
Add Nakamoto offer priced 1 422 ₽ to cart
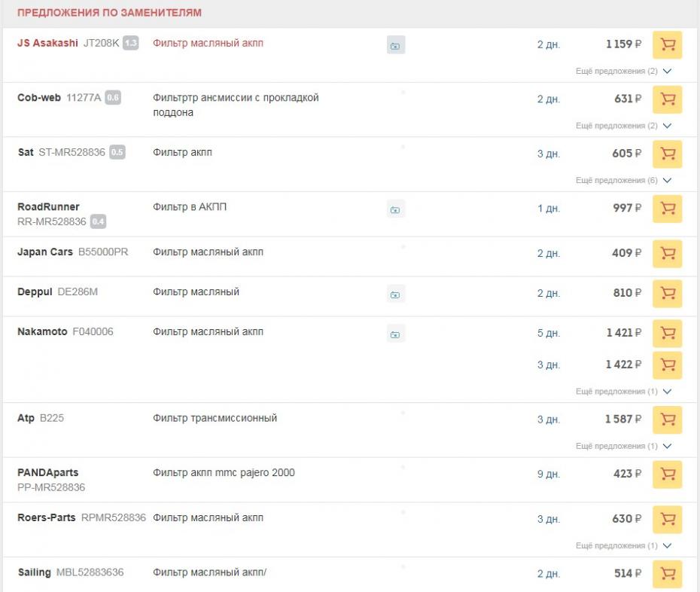tap(667, 365)
